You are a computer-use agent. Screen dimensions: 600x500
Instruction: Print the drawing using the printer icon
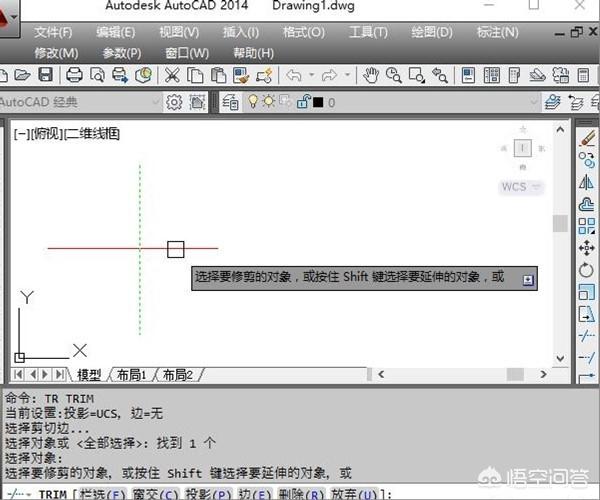click(74, 75)
